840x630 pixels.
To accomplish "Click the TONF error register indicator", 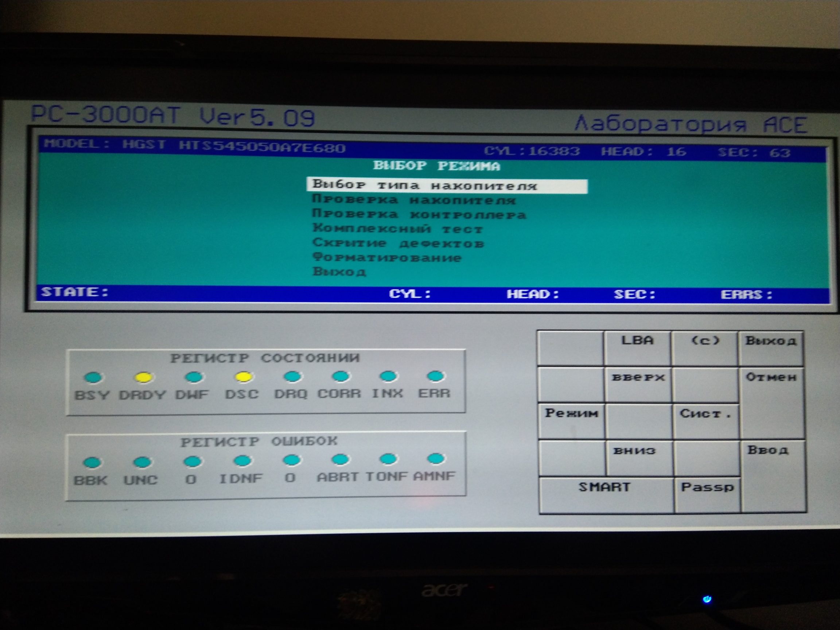I will point(388,459).
